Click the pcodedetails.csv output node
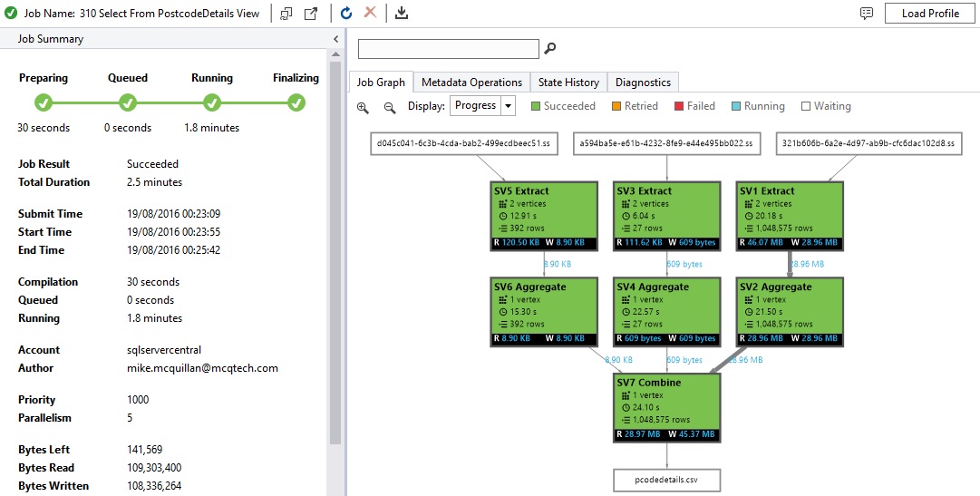The height and width of the screenshot is (496, 980). coord(667,481)
